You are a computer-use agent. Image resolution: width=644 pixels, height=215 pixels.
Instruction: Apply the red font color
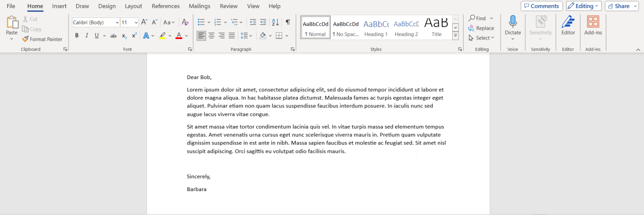pos(179,35)
